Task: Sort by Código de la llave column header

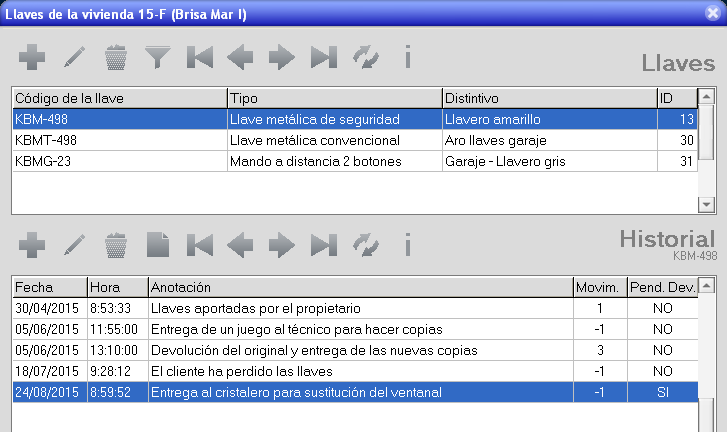Action: pyautogui.click(x=120, y=98)
